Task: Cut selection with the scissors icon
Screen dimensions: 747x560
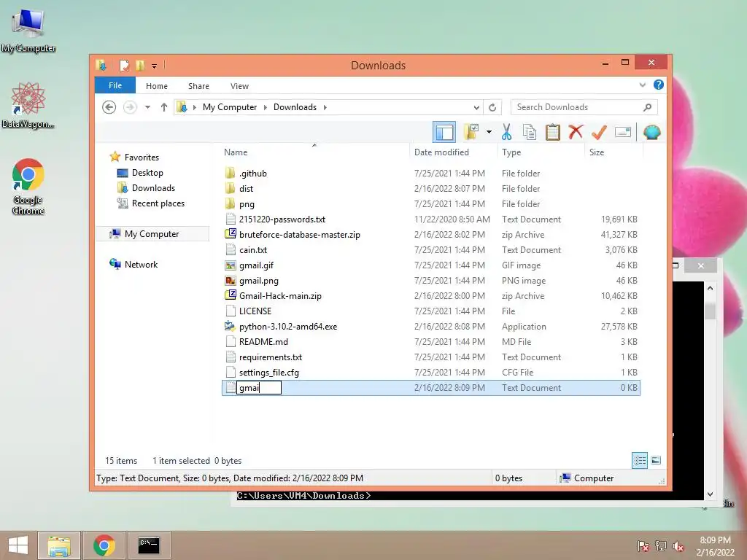Action: click(506, 132)
